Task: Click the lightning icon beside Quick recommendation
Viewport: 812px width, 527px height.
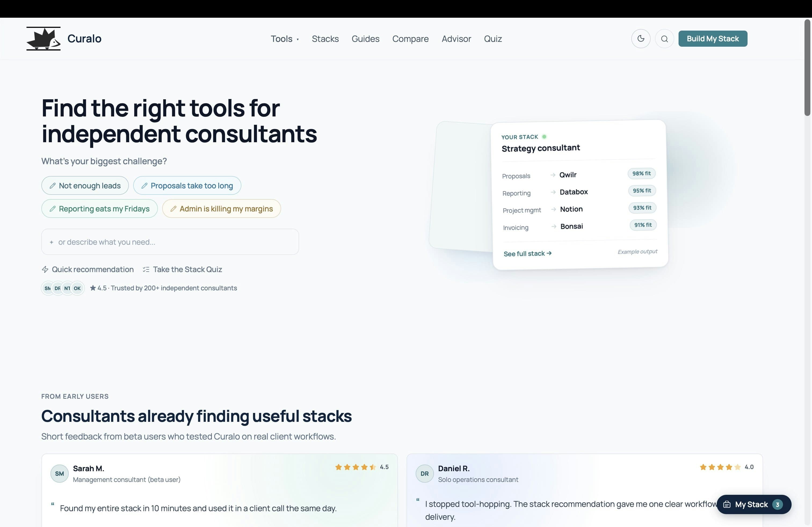Action: [x=45, y=269]
